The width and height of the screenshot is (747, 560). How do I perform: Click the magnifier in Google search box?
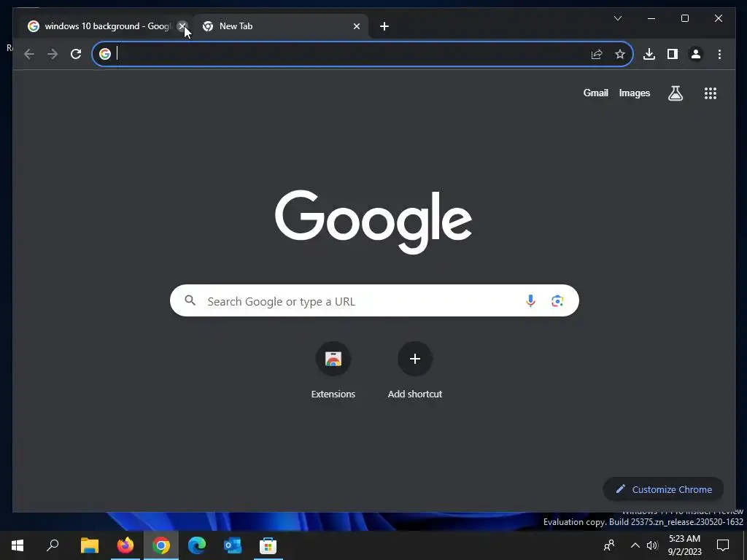(190, 300)
